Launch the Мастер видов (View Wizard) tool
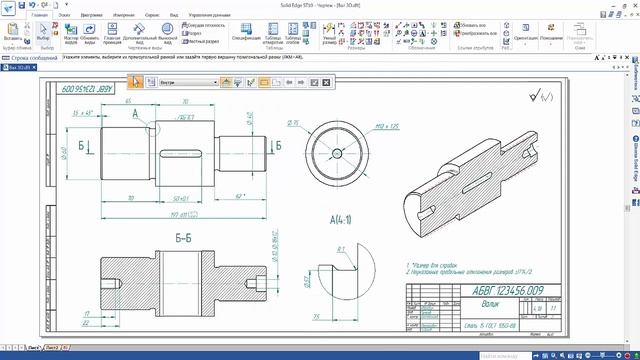This screenshot has width=640, height=360. (x=71, y=29)
